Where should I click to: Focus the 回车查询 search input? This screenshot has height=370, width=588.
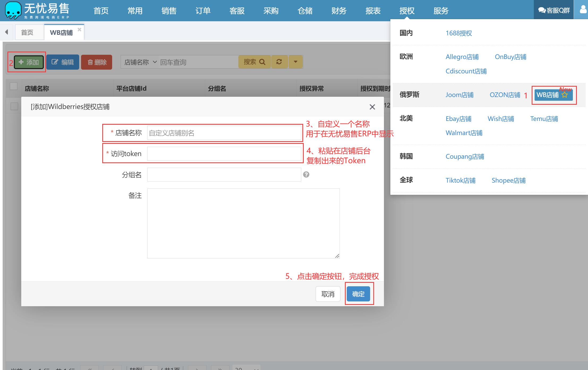pyautogui.click(x=198, y=62)
